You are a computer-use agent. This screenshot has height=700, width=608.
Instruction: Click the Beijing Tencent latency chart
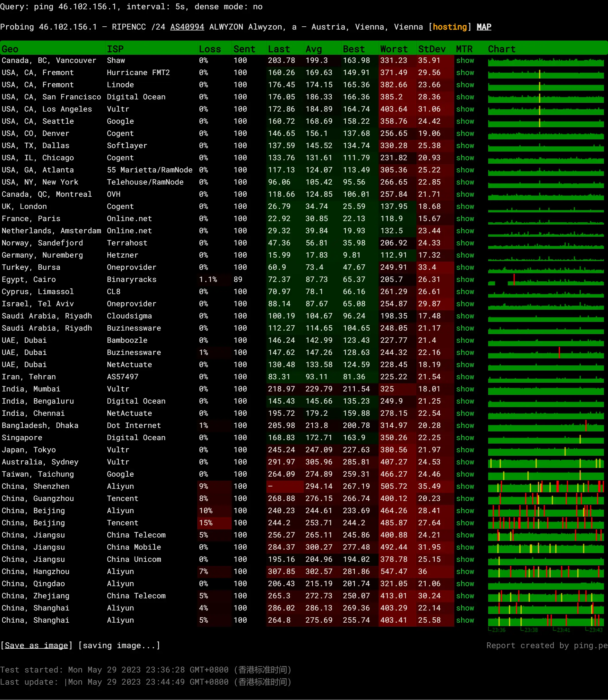545,523
